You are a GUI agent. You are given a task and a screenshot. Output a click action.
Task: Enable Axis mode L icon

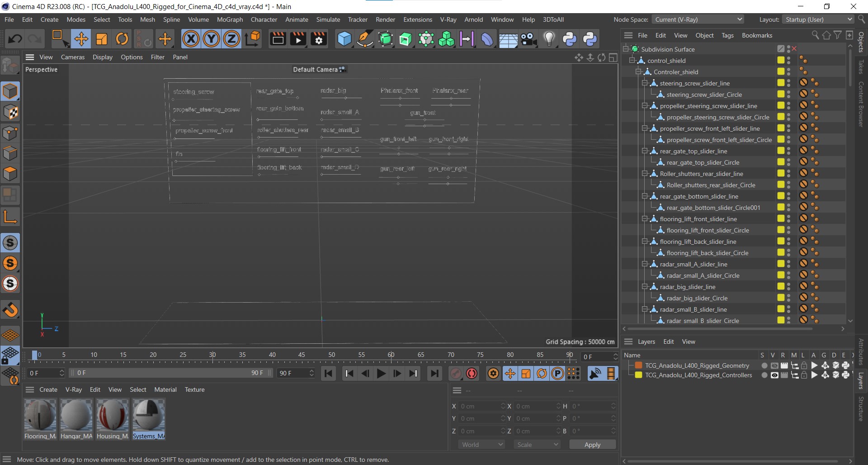click(10, 217)
